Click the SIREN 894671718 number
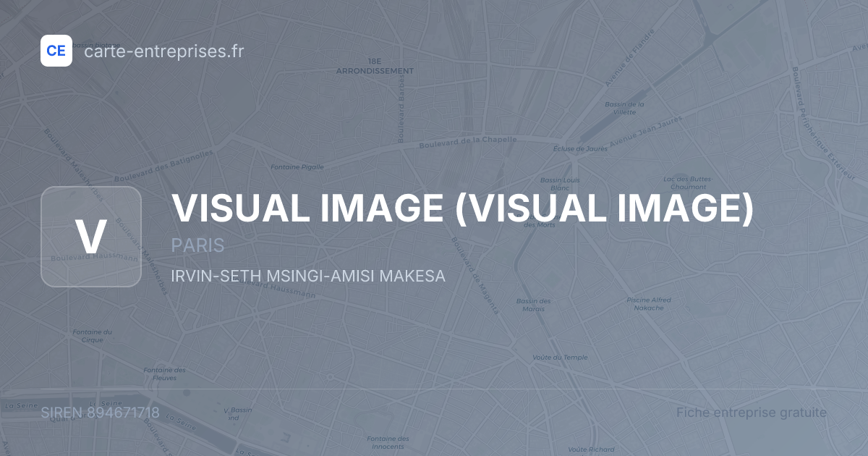Image resolution: width=868 pixels, height=456 pixels. point(100,413)
